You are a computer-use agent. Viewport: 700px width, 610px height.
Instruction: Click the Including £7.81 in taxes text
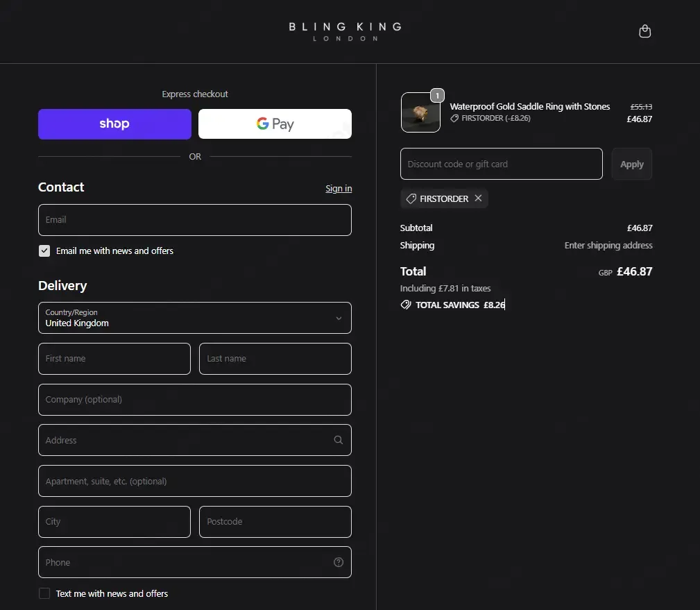click(445, 288)
